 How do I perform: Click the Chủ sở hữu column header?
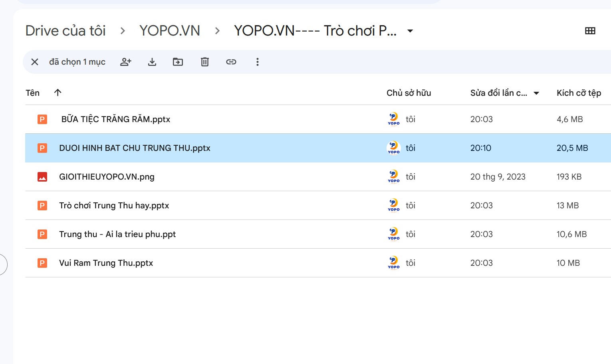point(409,93)
